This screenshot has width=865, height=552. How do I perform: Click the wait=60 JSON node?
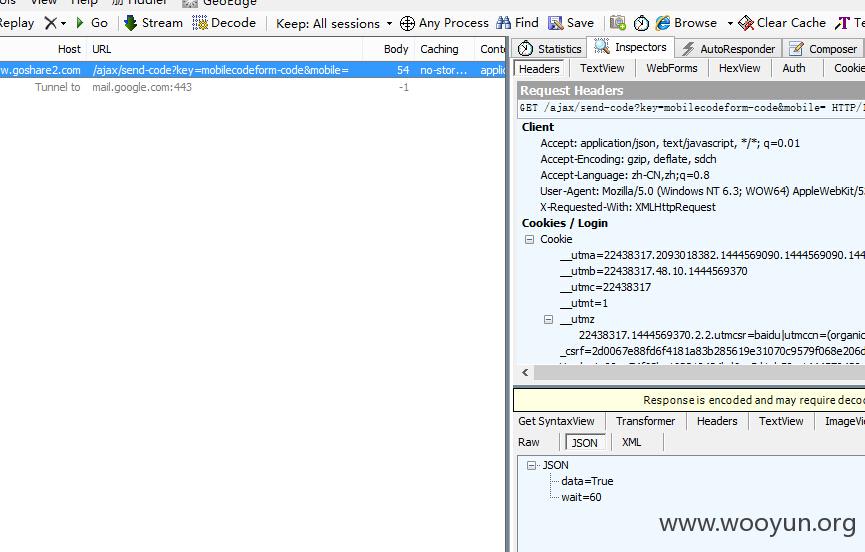pyautogui.click(x=581, y=497)
